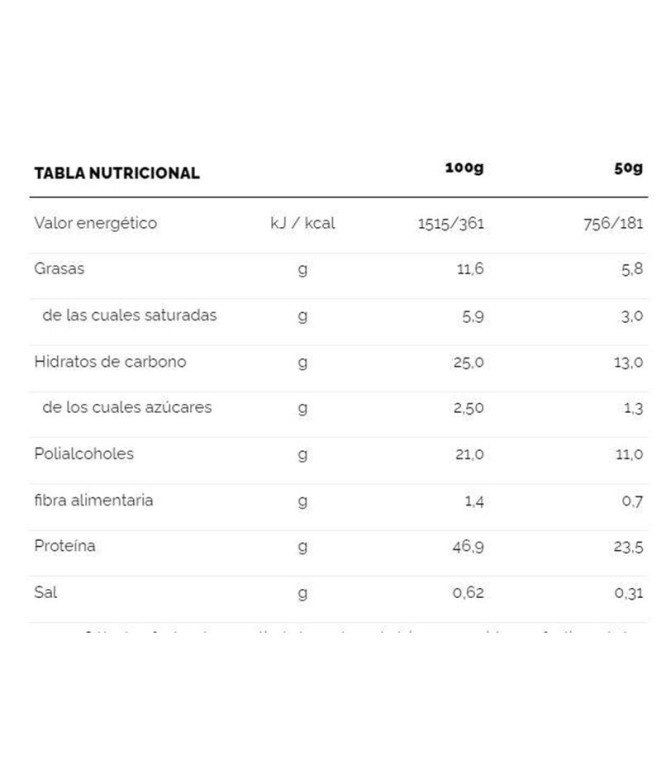Select the 5,9 saturated fat value

pyautogui.click(x=470, y=316)
